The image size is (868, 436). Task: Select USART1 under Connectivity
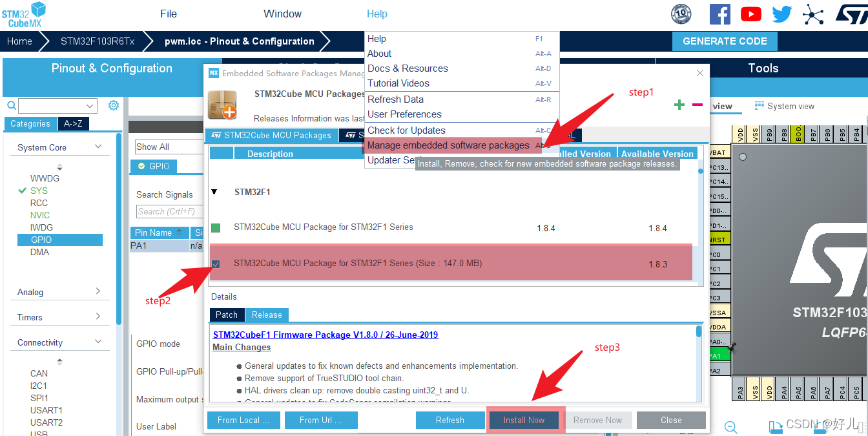(46, 410)
